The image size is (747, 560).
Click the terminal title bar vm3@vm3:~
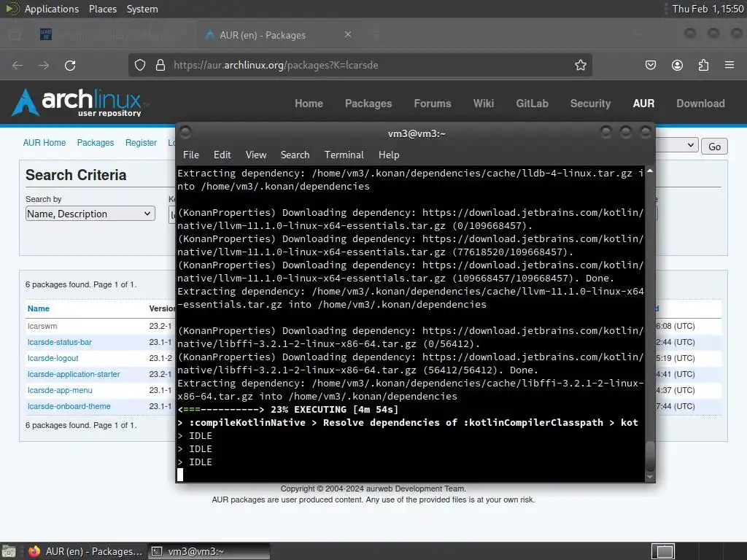(417, 134)
